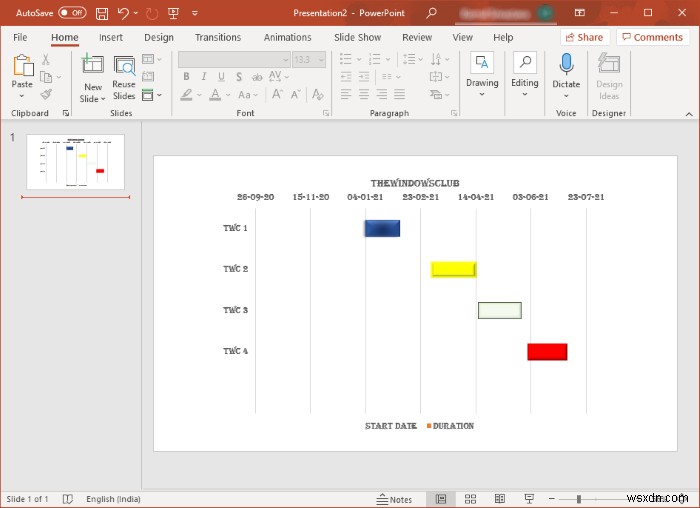Toggle Bold formatting button

coord(186,77)
